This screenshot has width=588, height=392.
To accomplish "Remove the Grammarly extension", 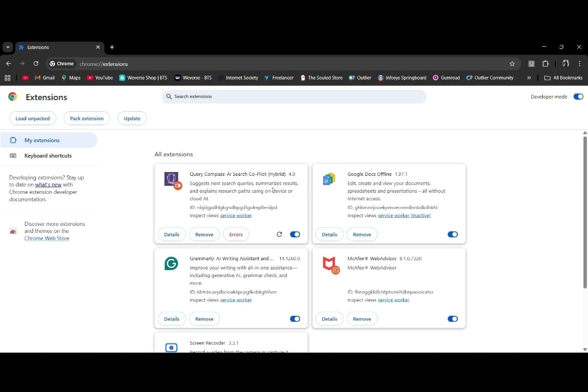I will tap(204, 319).
